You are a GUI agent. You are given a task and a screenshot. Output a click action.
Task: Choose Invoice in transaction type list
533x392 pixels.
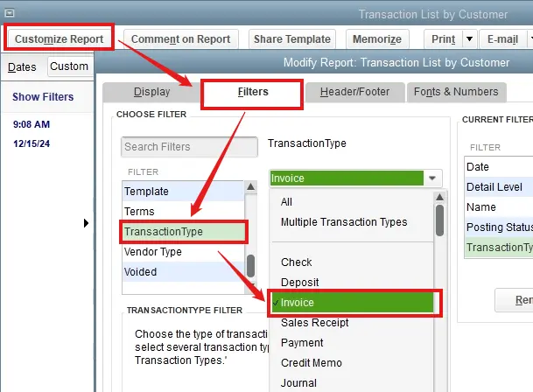(x=353, y=303)
